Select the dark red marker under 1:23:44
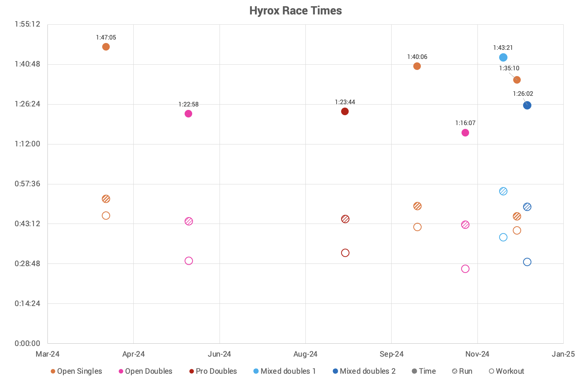The height and width of the screenshot is (384, 588). coord(345,111)
